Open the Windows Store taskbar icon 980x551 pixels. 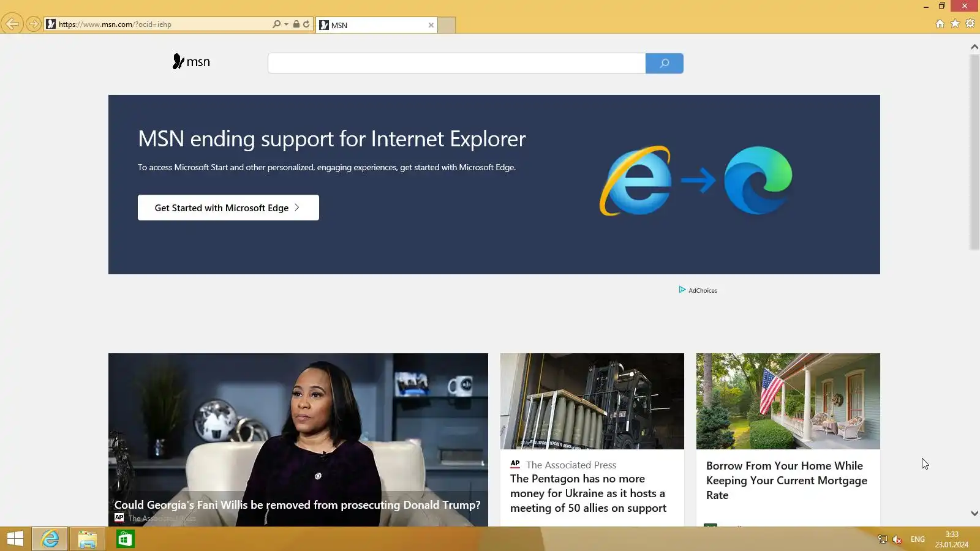(x=126, y=539)
